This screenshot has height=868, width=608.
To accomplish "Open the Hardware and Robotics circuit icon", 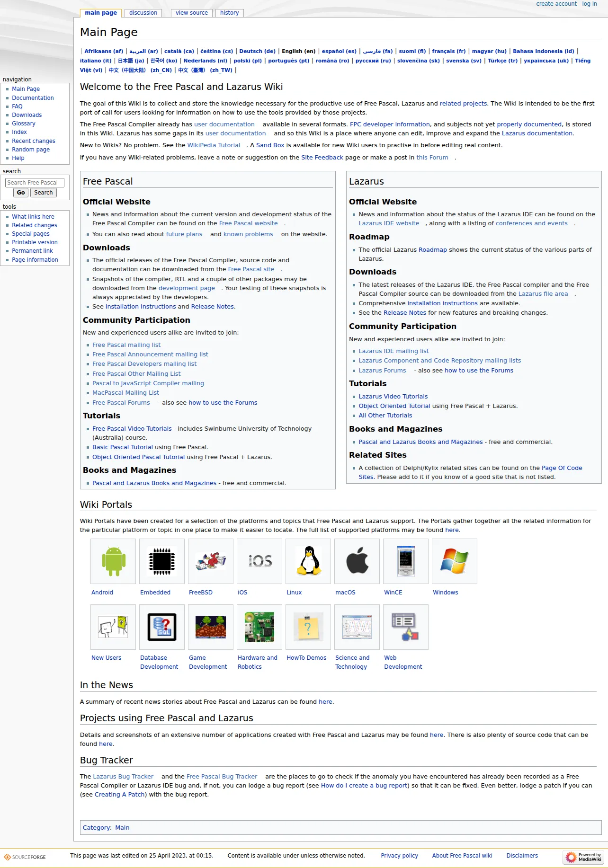I will (x=259, y=627).
